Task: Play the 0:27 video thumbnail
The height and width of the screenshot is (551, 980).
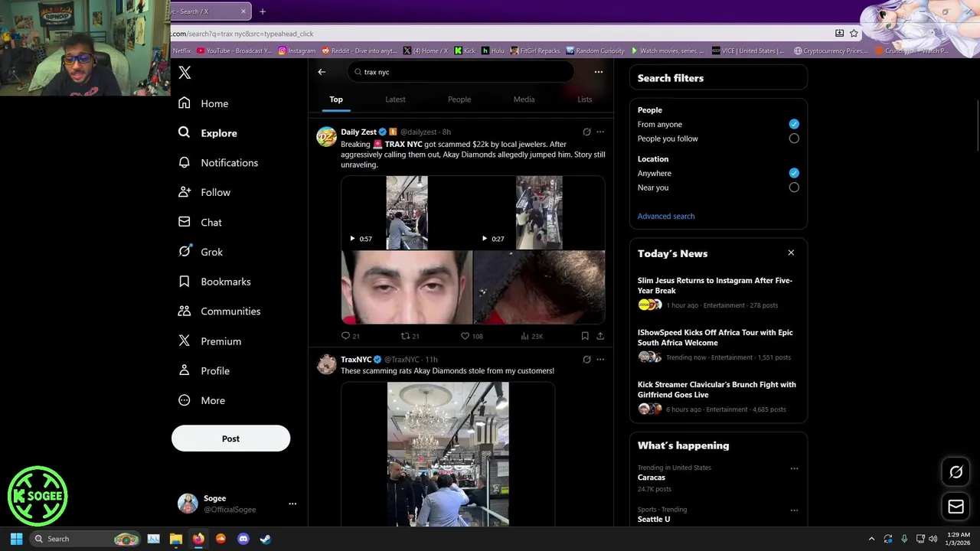Action: coord(539,213)
